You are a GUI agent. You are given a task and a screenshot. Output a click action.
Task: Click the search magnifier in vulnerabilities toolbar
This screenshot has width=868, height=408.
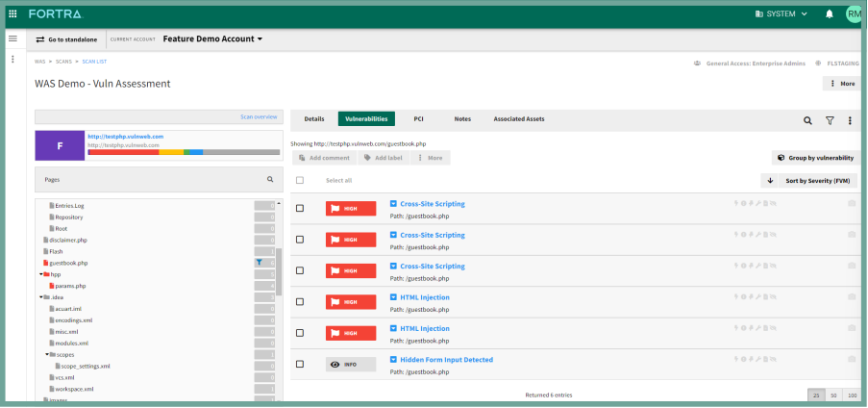coord(807,120)
